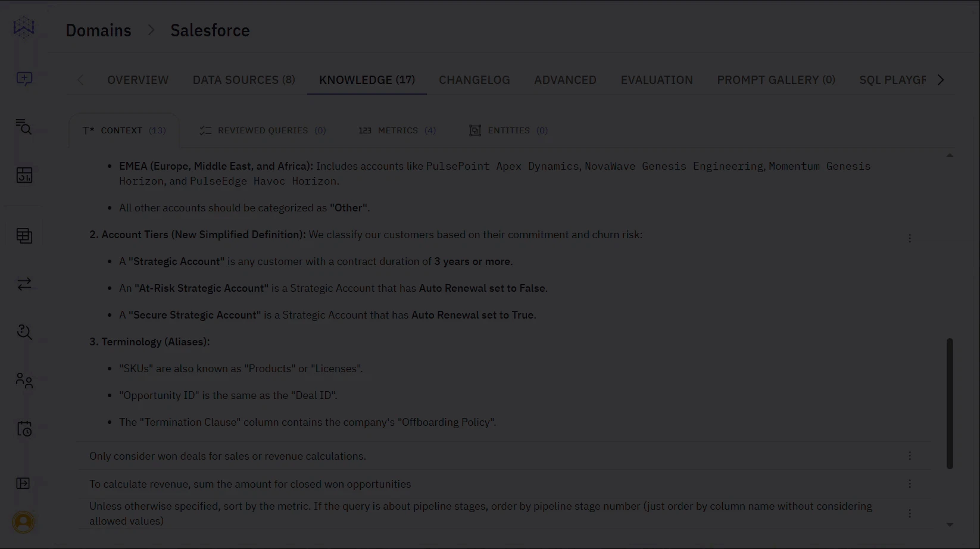Click the data transfers arrows icon
980x549 pixels.
[x=24, y=284]
